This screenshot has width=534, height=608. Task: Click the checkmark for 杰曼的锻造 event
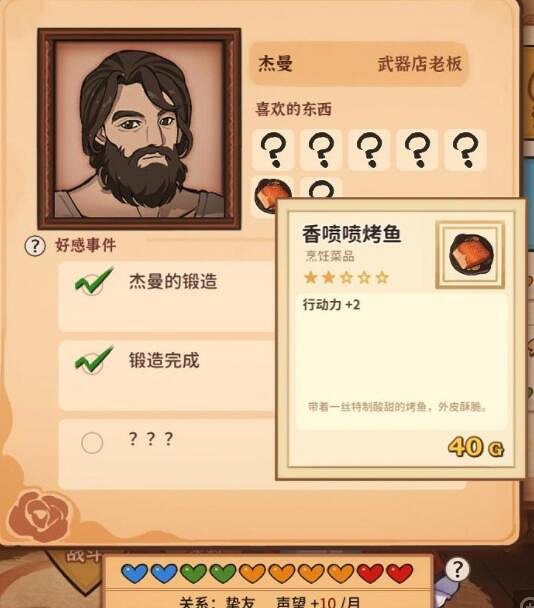[x=93, y=281]
